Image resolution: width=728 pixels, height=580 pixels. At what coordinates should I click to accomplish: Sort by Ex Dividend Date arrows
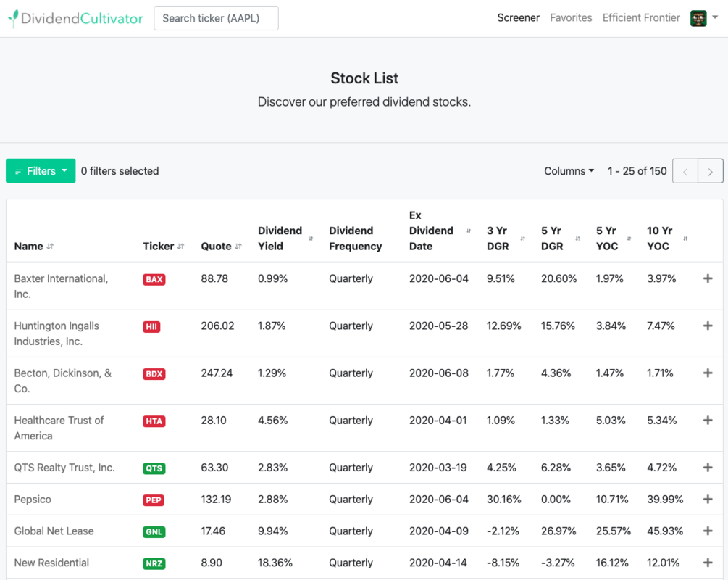pos(469,231)
